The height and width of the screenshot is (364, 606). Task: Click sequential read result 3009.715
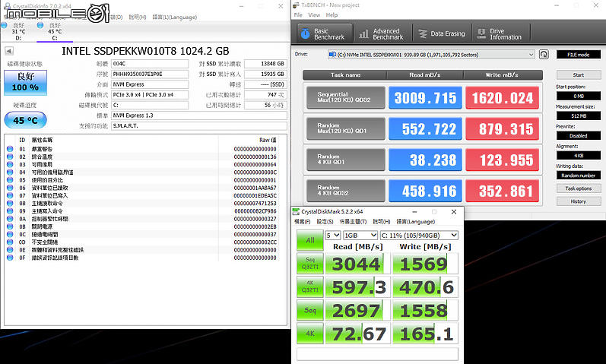tap(425, 97)
